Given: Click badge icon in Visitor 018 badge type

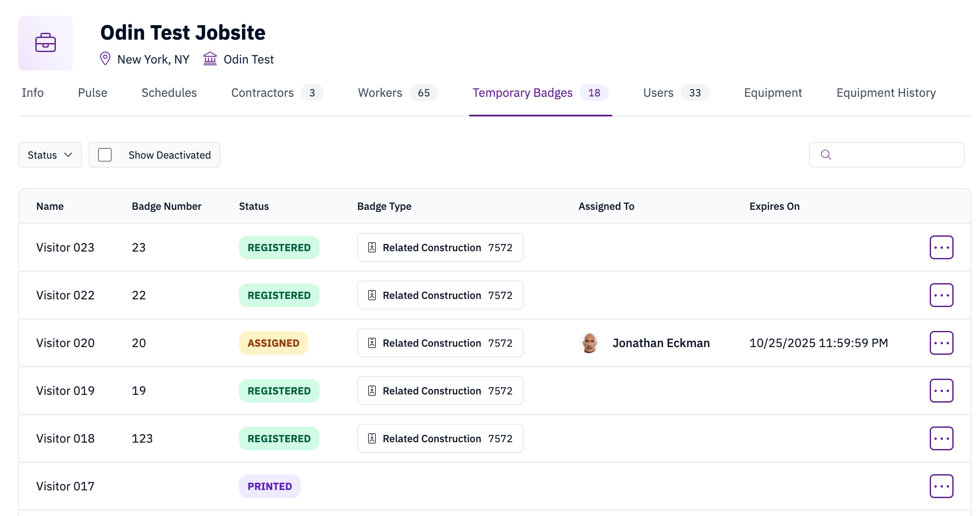Looking at the screenshot, I should coord(372,438).
